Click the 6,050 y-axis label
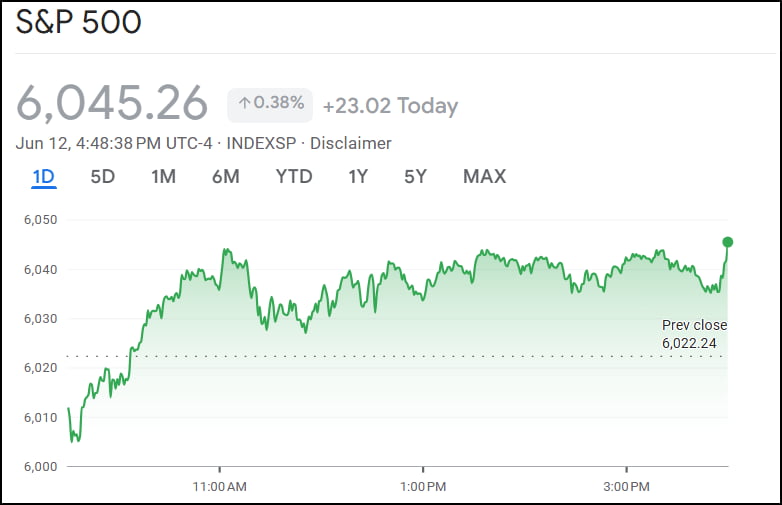The image size is (782, 505). [x=41, y=220]
